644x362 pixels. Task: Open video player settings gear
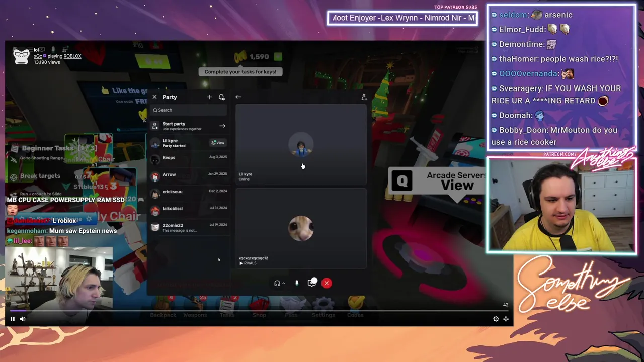pyautogui.click(x=496, y=319)
